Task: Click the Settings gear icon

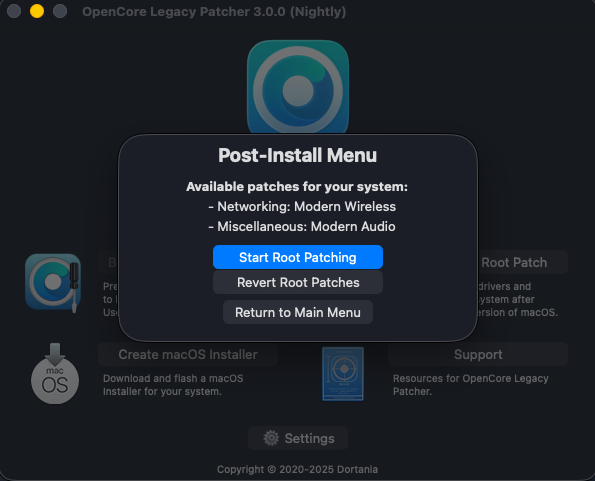Action: coord(271,438)
